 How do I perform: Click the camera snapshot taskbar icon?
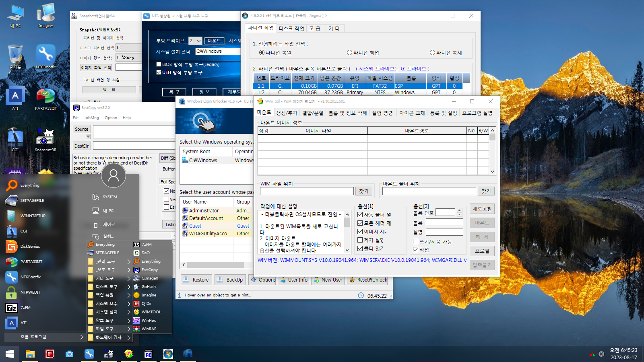(x=69, y=354)
